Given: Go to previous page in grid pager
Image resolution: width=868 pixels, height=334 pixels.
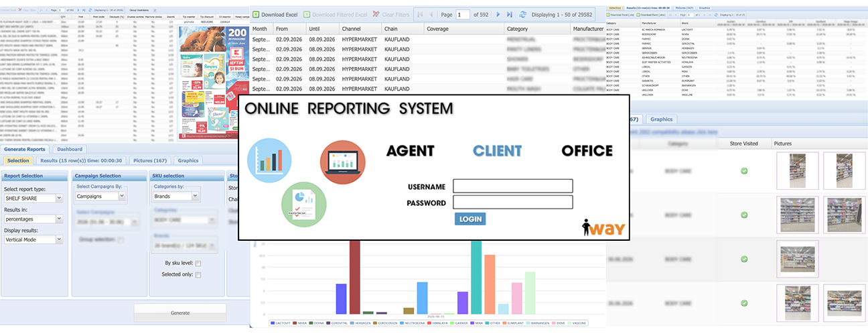Looking at the screenshot, I should (x=432, y=14).
